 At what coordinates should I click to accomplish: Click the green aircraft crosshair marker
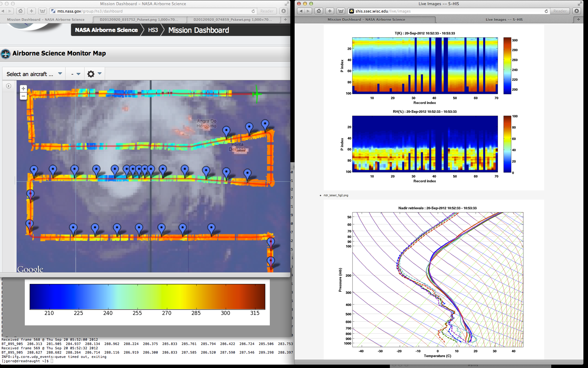coord(257,94)
